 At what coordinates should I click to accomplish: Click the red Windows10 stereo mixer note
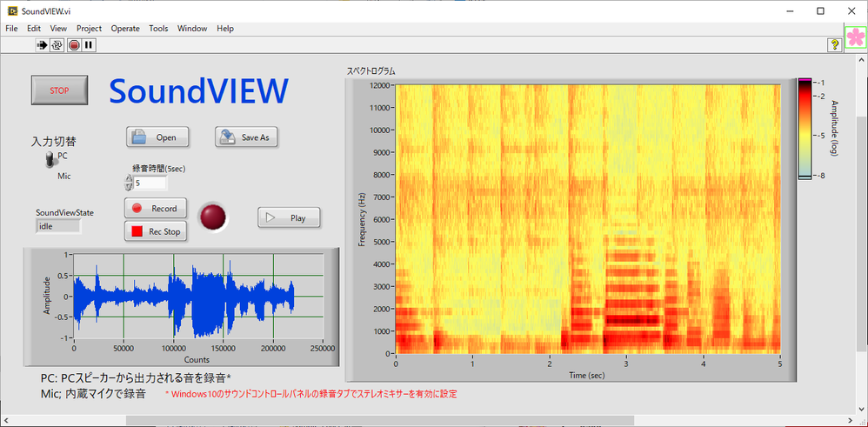click(311, 394)
